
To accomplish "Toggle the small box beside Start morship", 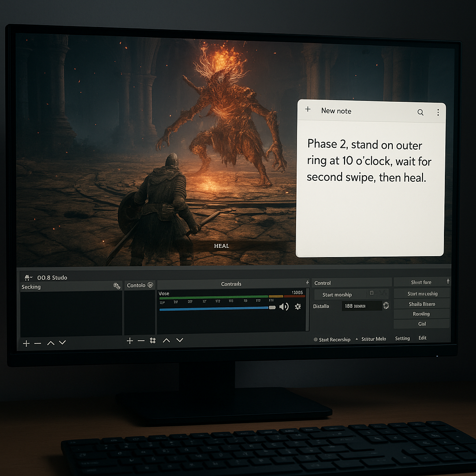I will (x=371, y=293).
